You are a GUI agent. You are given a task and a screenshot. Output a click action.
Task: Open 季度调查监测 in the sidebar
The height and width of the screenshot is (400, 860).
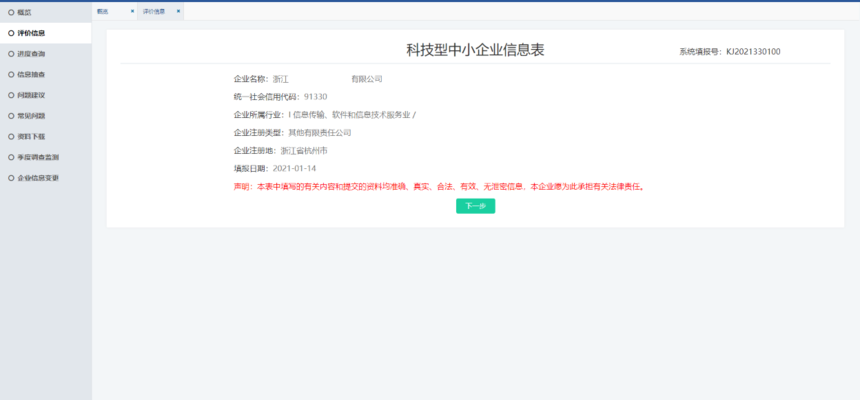click(x=45, y=157)
